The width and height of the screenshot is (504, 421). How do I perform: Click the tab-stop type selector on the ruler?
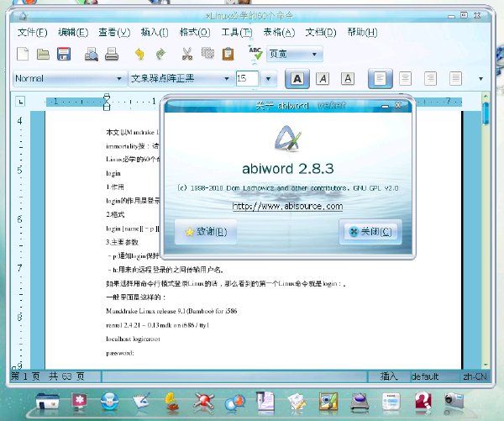tap(20, 102)
